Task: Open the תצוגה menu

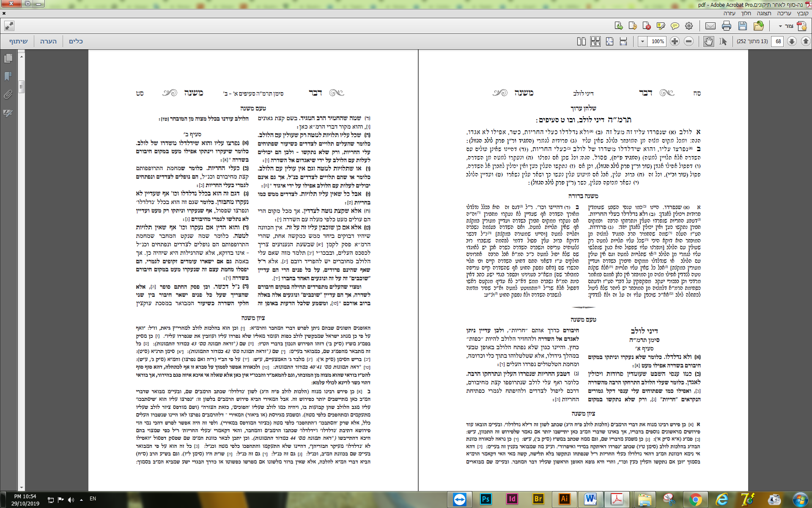Action: point(764,14)
